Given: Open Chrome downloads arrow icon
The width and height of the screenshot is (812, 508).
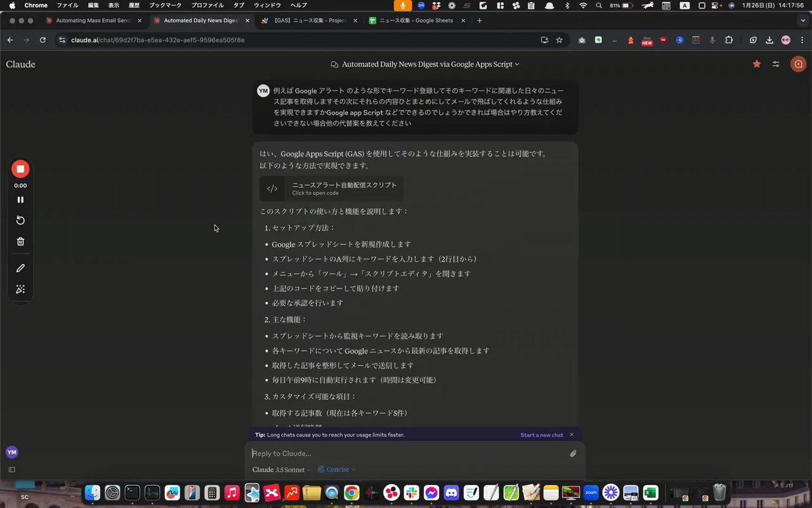Looking at the screenshot, I should 769,40.
